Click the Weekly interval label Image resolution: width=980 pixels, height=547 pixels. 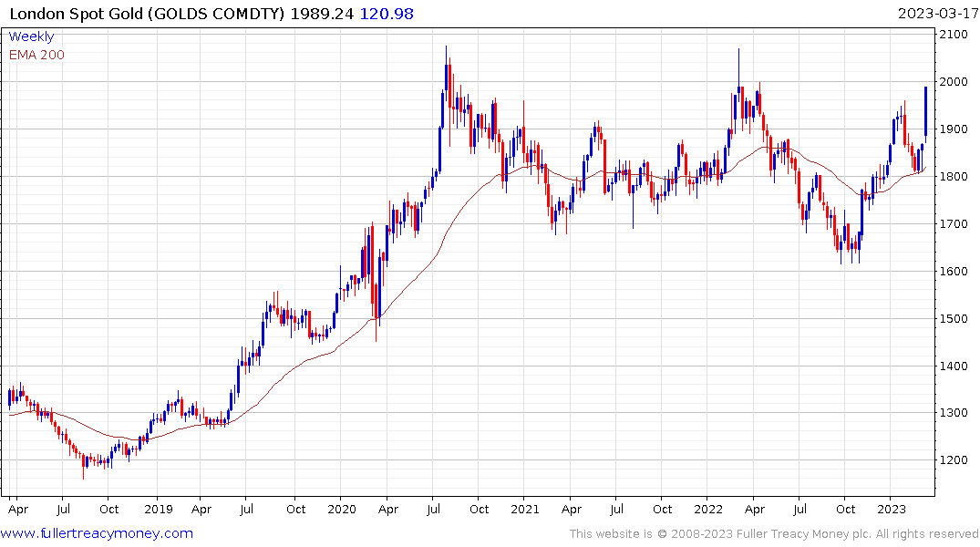(x=31, y=36)
